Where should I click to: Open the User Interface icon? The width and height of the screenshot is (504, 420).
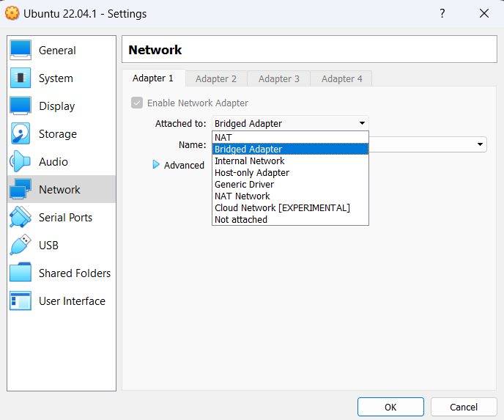click(x=21, y=301)
